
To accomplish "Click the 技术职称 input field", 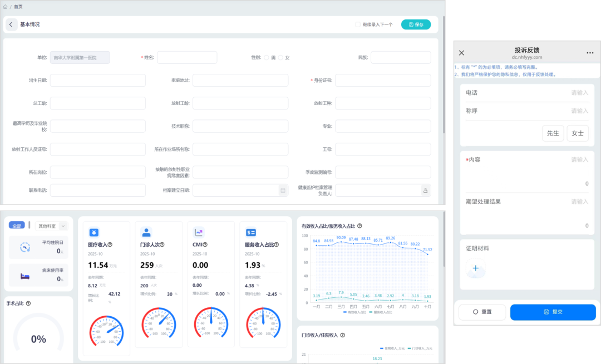I will coord(240,126).
